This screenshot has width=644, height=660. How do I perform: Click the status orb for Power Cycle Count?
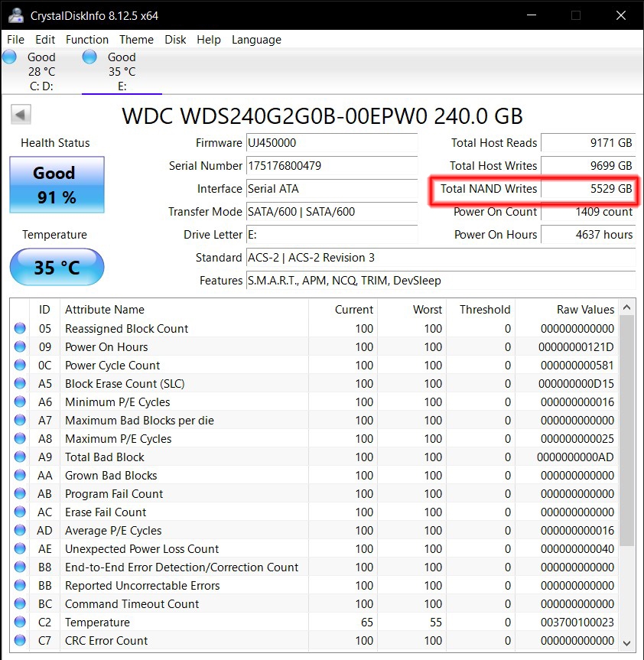(20, 365)
